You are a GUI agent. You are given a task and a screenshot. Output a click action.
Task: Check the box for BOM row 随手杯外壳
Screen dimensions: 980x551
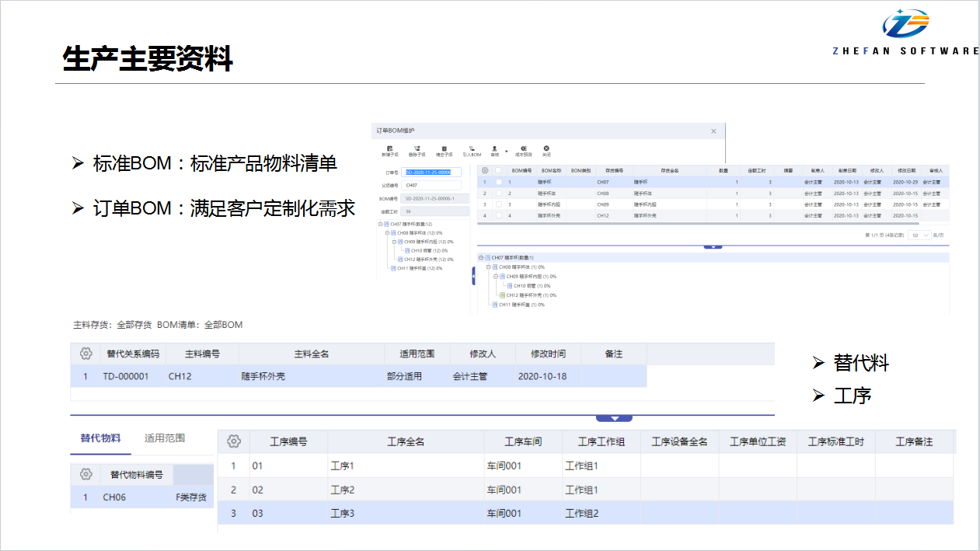[499, 215]
